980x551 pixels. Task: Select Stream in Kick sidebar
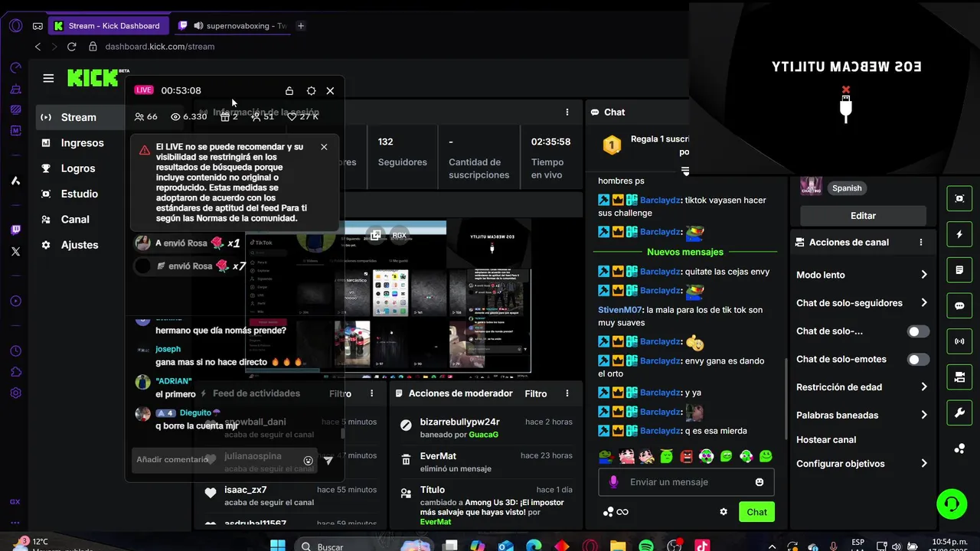click(x=80, y=117)
